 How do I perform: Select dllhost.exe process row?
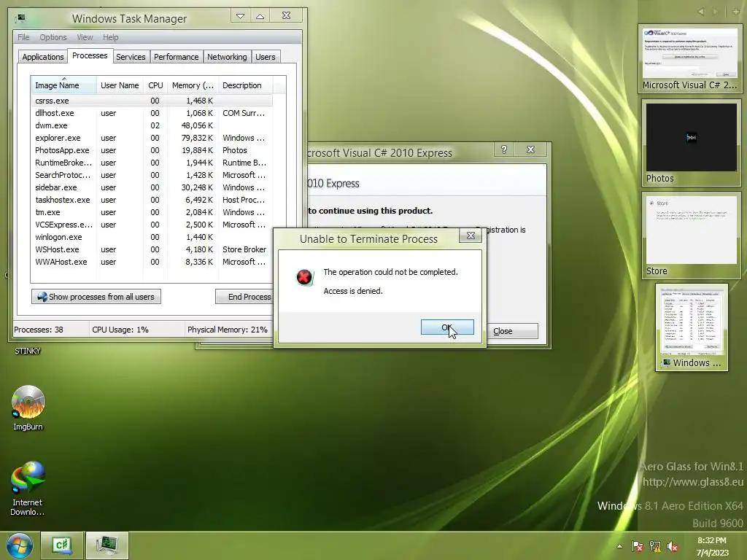pos(152,113)
